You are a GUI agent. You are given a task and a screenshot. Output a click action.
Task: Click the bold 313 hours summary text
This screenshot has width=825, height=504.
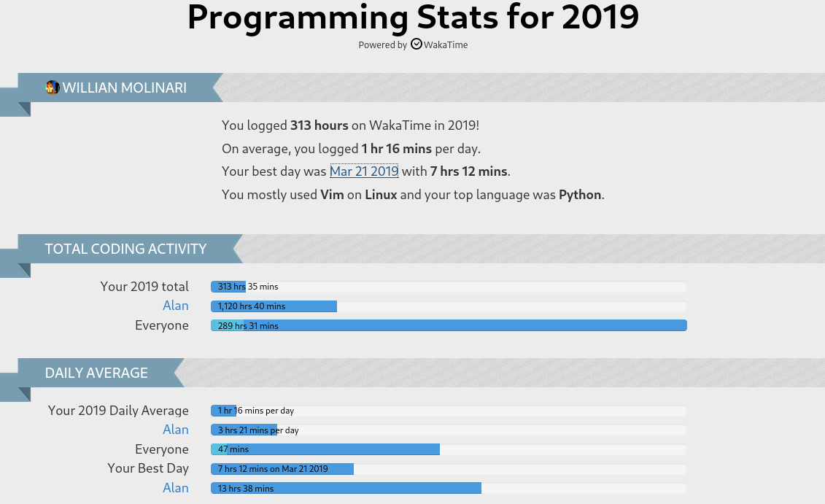tap(319, 125)
